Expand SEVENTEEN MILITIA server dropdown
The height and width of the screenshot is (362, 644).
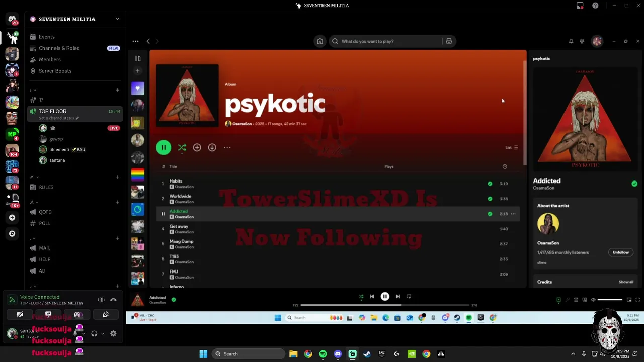117,19
